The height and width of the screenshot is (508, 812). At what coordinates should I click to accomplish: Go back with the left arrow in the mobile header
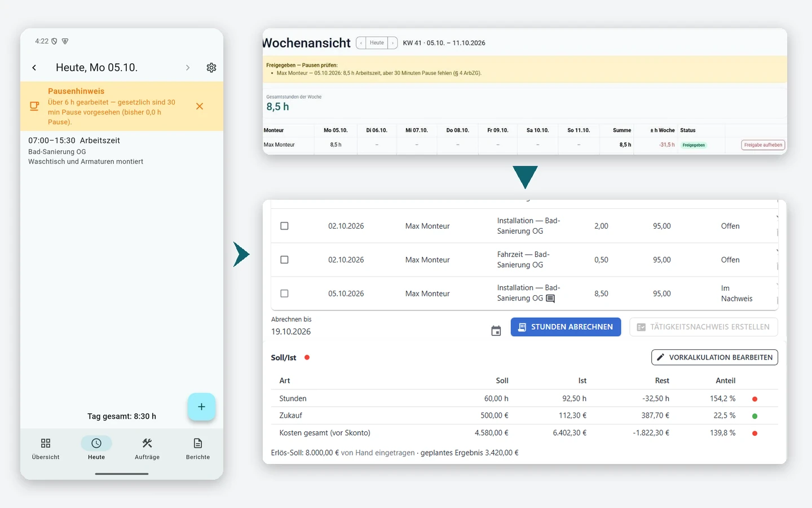(34, 68)
